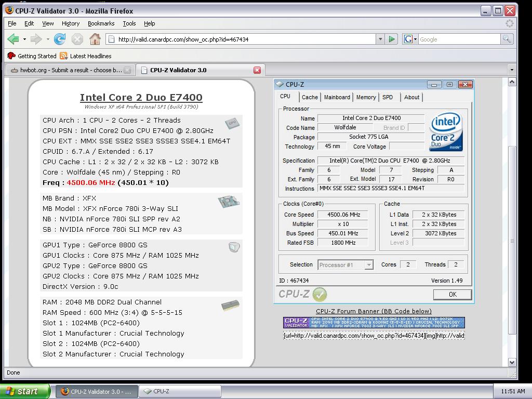Image resolution: width=532 pixels, height=399 pixels.
Task: Expand the Processor #1 selection dropdown
Action: (x=369, y=264)
